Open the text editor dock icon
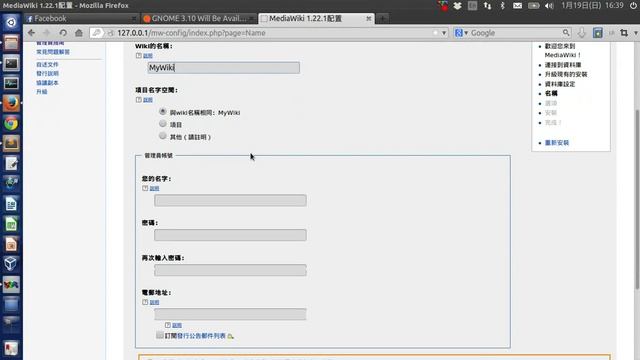 pos(11,163)
